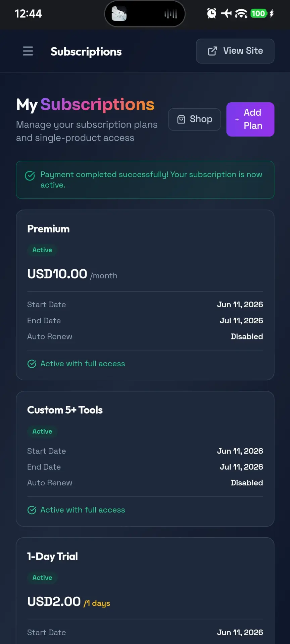
Task: Add a new subscription plan
Action: click(250, 119)
